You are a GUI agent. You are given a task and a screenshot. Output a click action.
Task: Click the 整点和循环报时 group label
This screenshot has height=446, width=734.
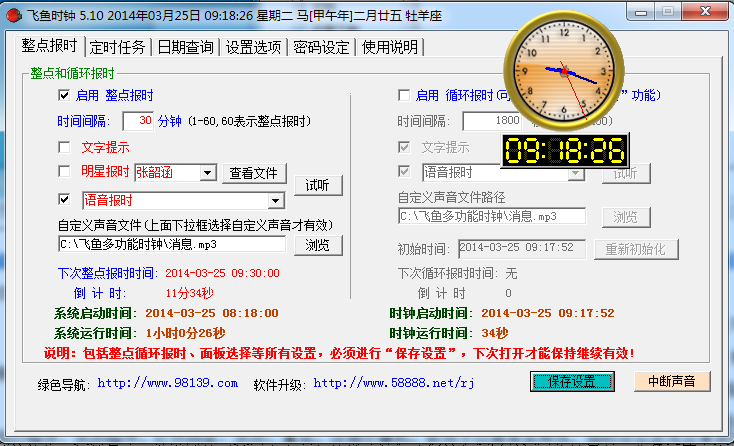pyautogui.click(x=73, y=73)
